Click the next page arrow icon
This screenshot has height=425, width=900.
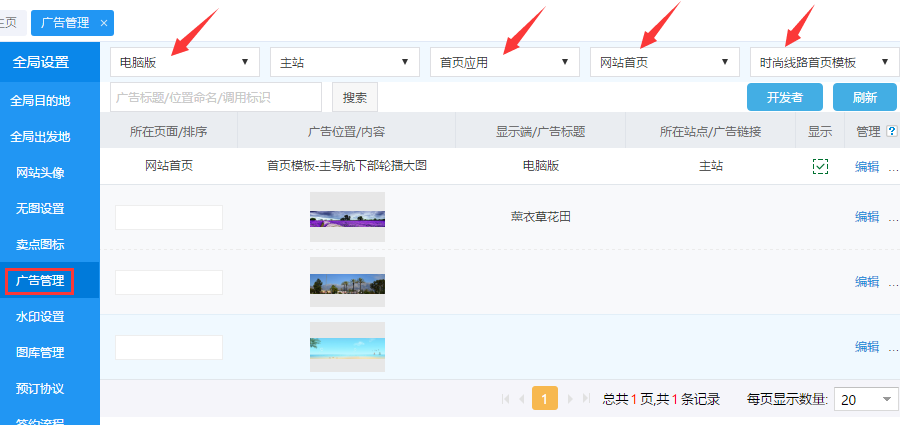pos(571,399)
